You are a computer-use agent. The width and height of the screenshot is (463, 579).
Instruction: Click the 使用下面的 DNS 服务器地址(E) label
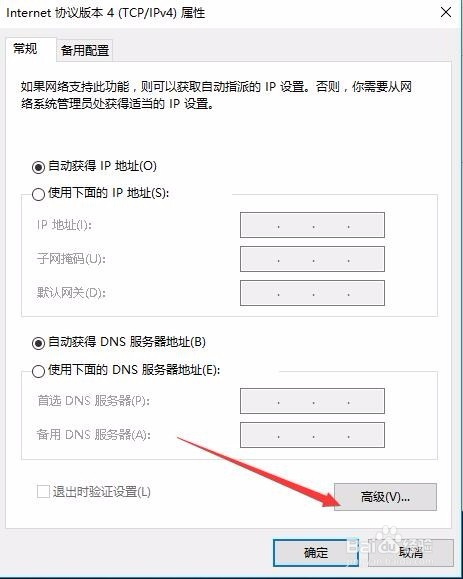tap(134, 370)
